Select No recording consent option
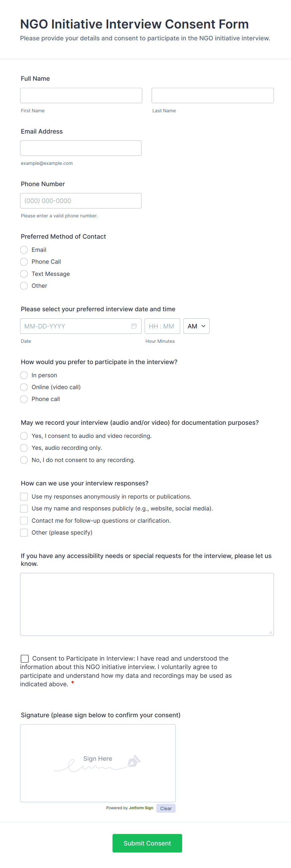The height and width of the screenshot is (868, 291). [x=24, y=460]
